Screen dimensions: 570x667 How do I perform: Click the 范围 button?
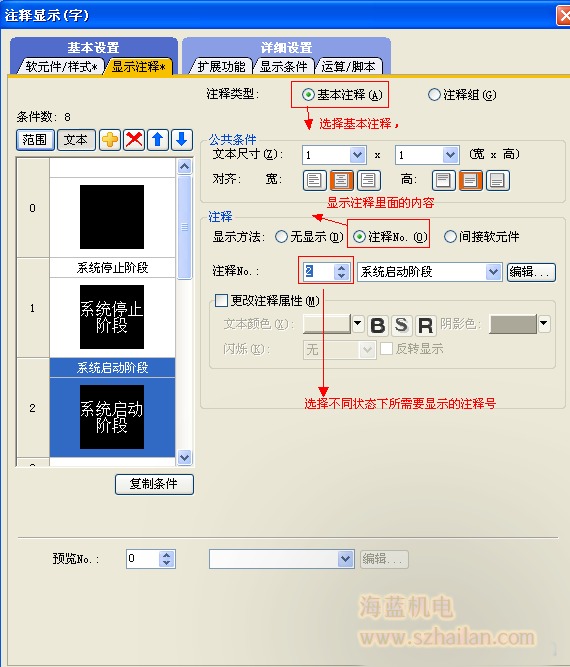coord(35,140)
